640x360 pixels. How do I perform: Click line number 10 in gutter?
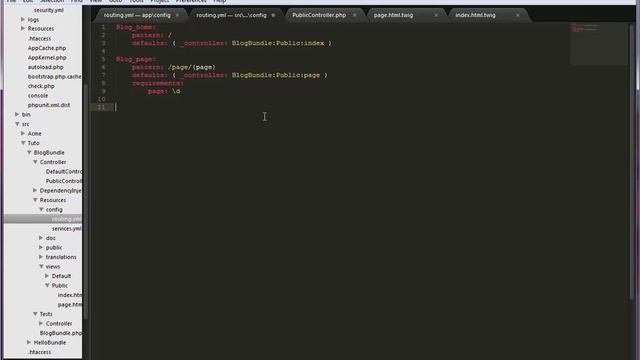[x=102, y=99]
